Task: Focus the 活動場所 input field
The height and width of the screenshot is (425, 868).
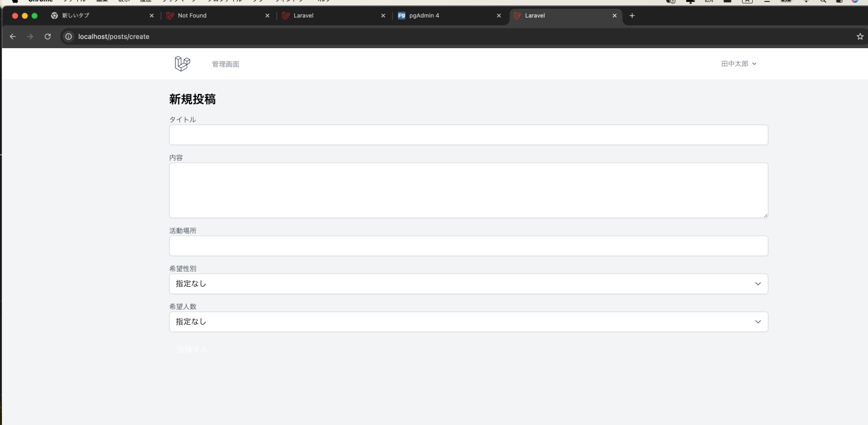Action: [x=469, y=246]
